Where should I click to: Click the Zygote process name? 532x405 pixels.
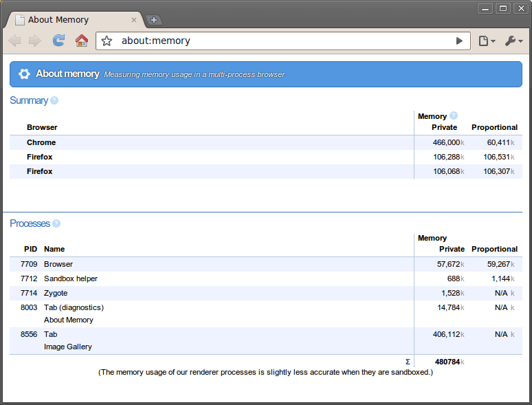point(56,294)
